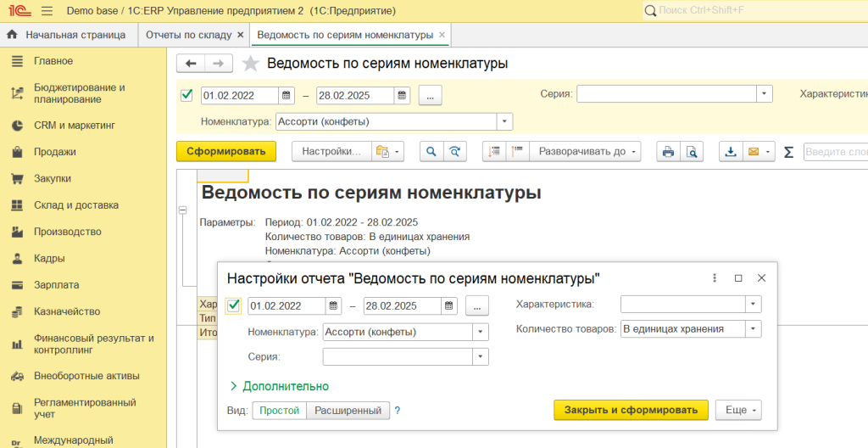868x448 pixels.
Task: Open calendar for end date in settings dialog
Action: click(449, 305)
